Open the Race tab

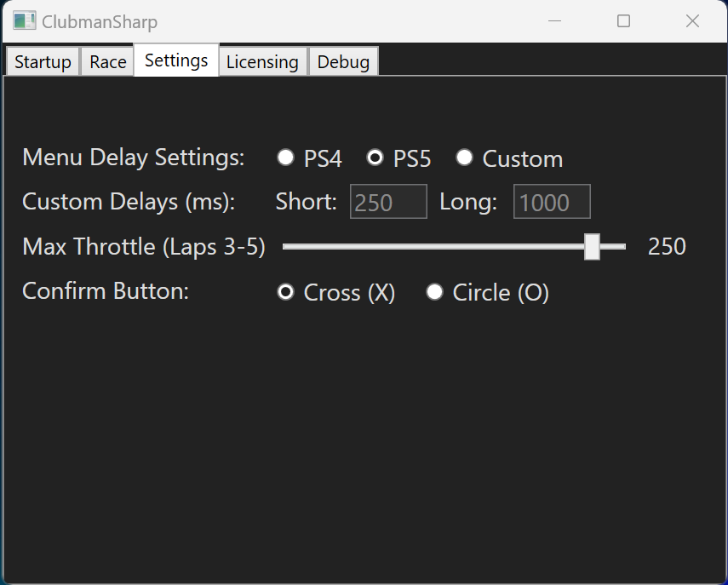click(106, 61)
